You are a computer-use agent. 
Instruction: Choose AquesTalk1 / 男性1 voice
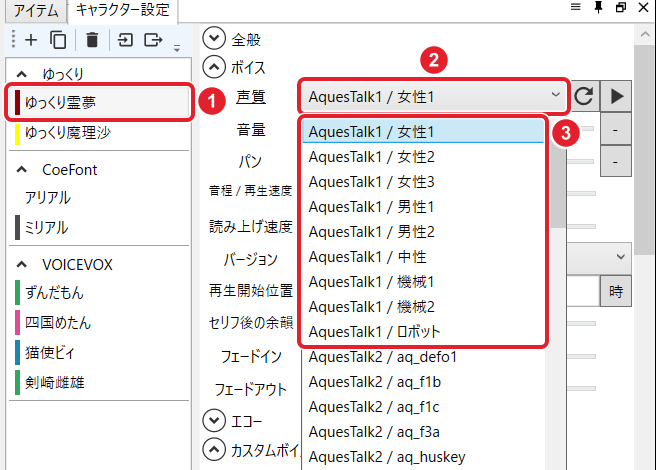423,207
